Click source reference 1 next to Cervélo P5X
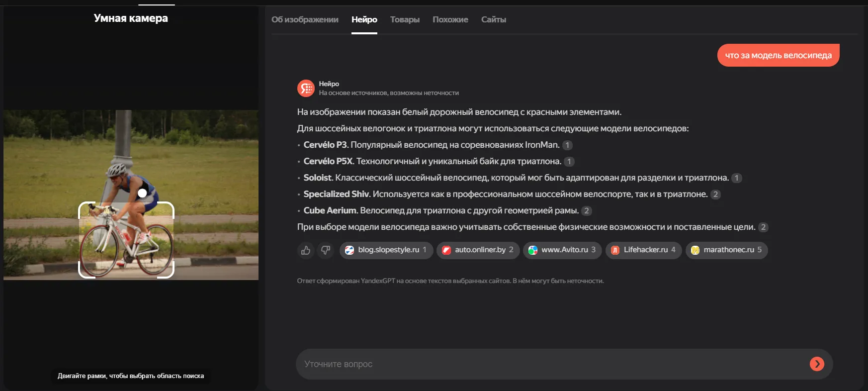The height and width of the screenshot is (391, 868). point(569,162)
